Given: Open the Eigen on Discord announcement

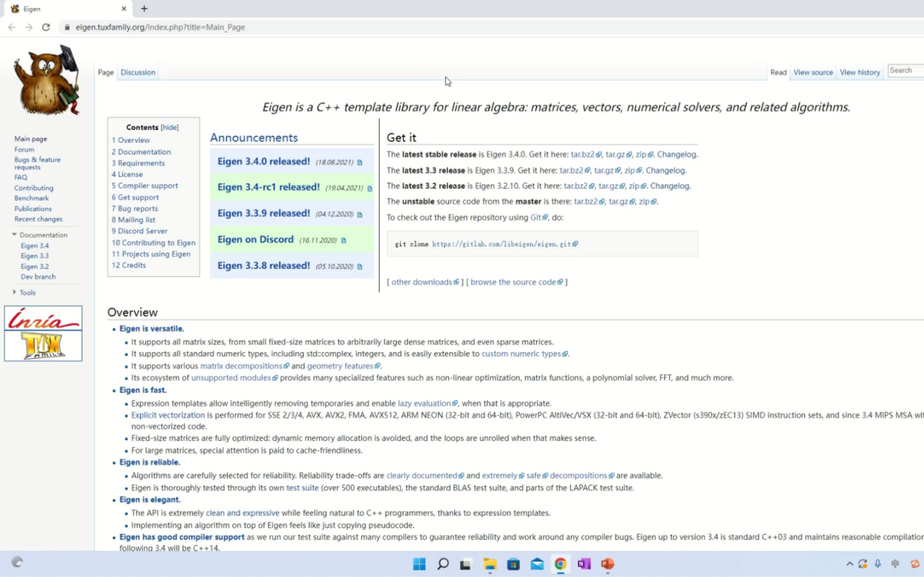Looking at the screenshot, I should click(256, 240).
